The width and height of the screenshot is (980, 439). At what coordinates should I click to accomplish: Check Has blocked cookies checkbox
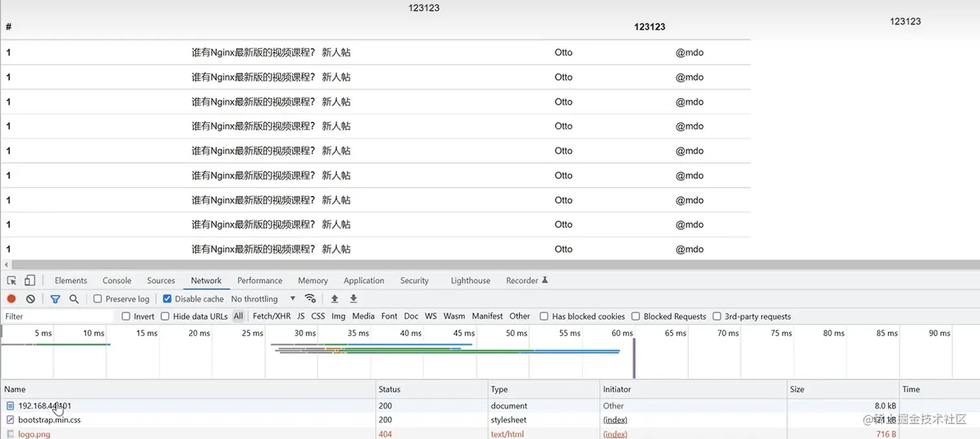tap(544, 316)
